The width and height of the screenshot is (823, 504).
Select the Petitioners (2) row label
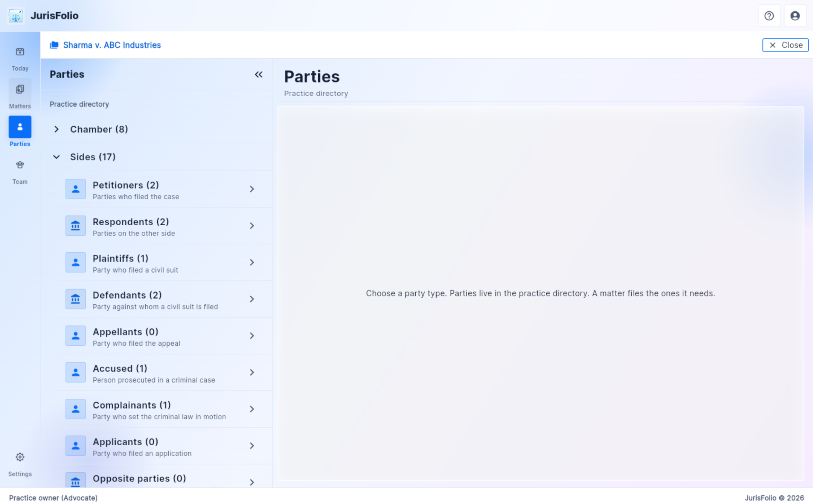[x=126, y=185]
